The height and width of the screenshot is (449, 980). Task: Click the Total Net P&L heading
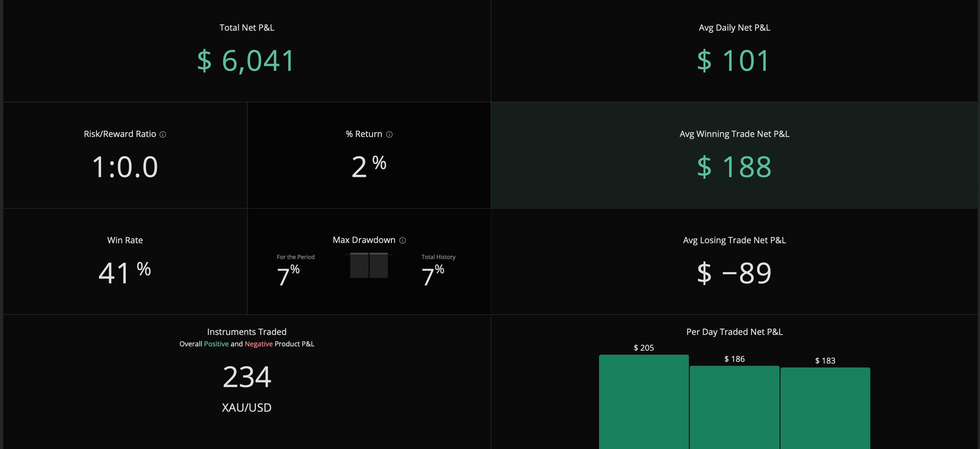[247, 28]
